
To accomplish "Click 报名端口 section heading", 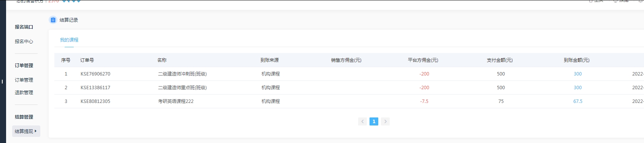I will point(24,27).
